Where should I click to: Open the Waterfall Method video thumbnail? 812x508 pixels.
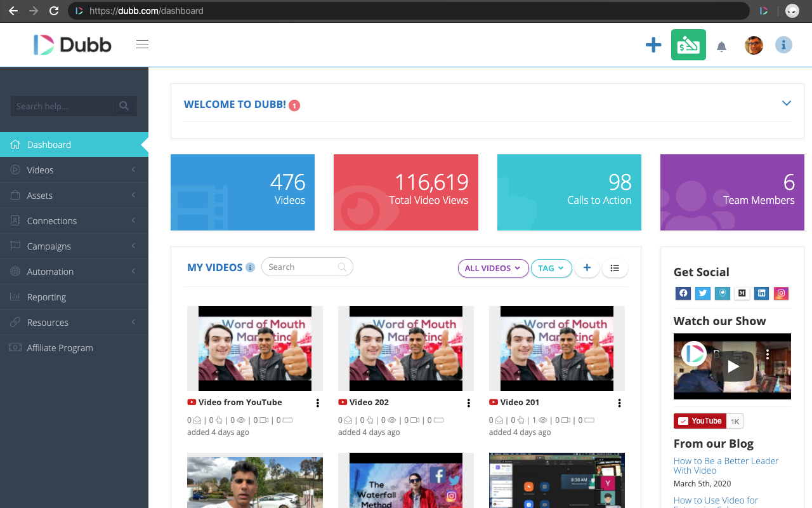tap(406, 480)
